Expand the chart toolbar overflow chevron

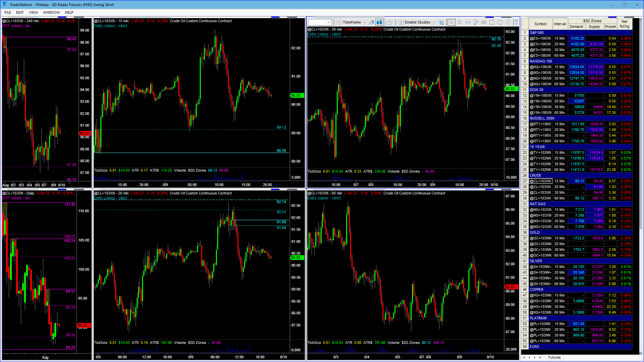pyautogui.click(x=516, y=22)
